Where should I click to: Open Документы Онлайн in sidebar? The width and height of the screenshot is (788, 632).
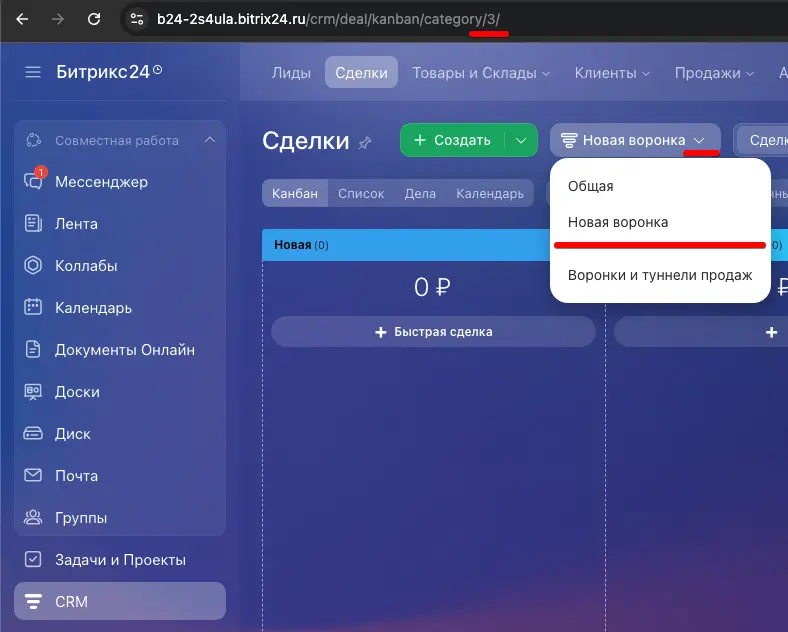point(124,350)
